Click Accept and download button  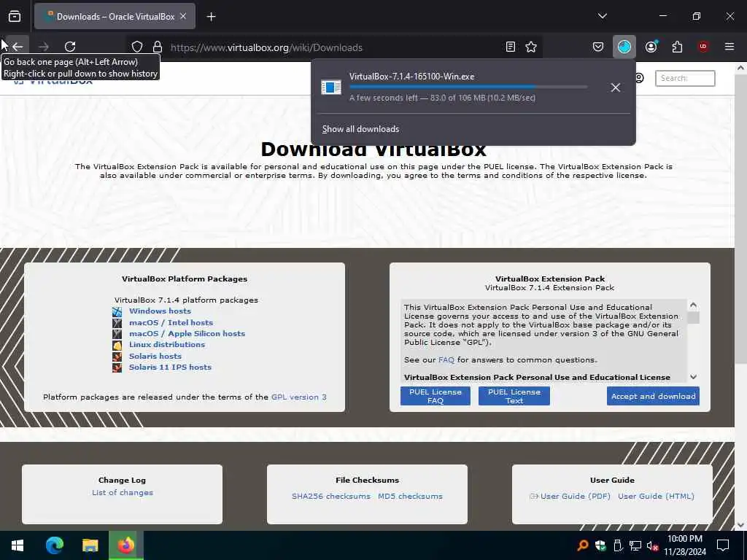(x=653, y=396)
